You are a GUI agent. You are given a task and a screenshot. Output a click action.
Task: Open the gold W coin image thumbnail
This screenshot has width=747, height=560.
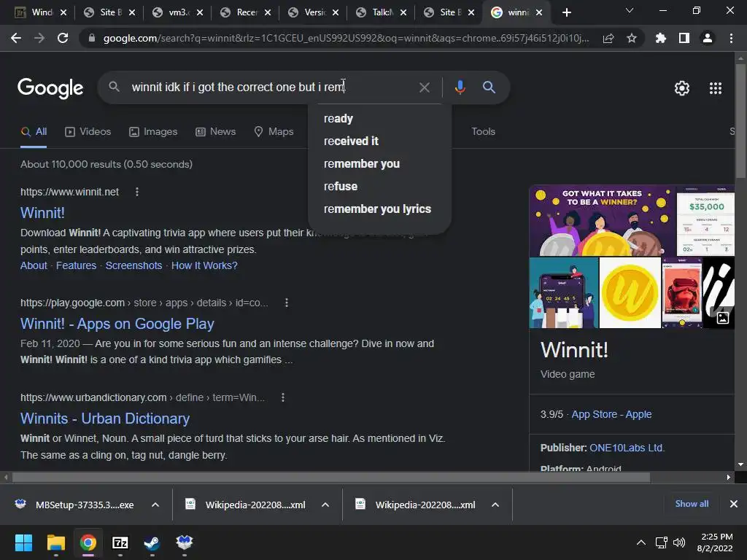tap(630, 293)
